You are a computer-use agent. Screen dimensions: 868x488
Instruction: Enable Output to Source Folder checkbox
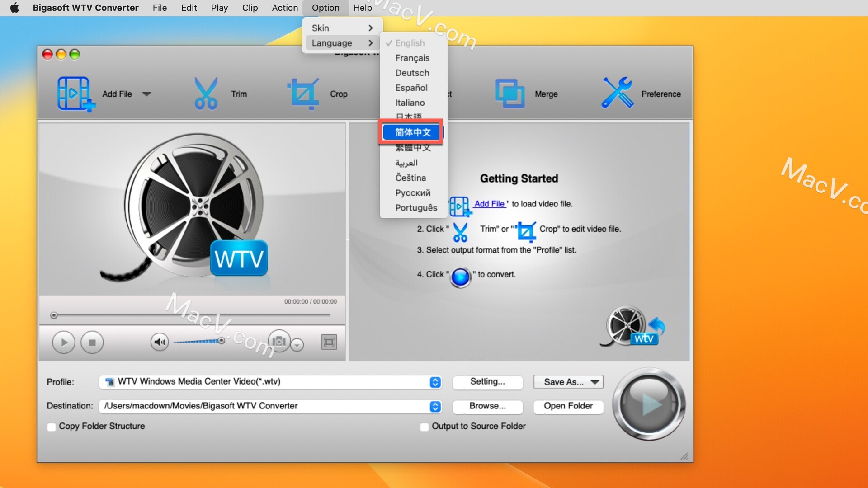424,427
